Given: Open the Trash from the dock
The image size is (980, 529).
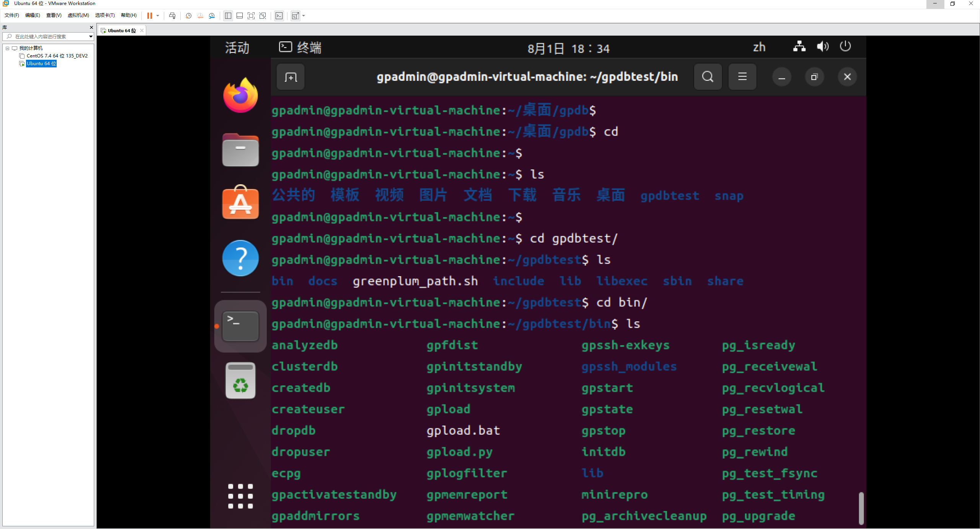Looking at the screenshot, I should coord(240,380).
